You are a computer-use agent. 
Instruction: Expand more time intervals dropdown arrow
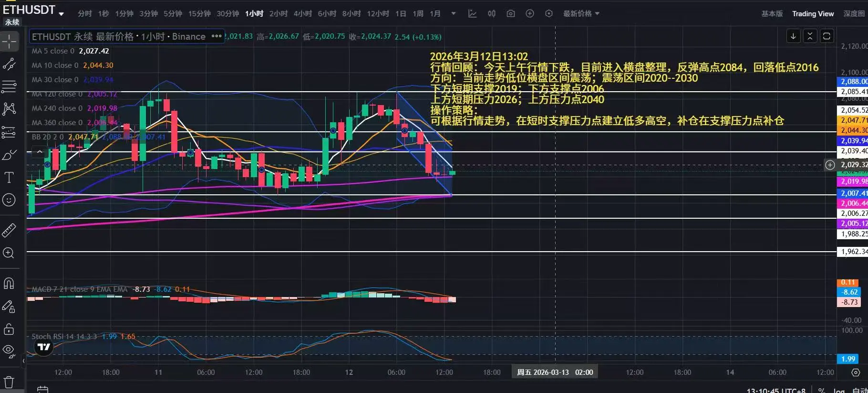click(454, 14)
